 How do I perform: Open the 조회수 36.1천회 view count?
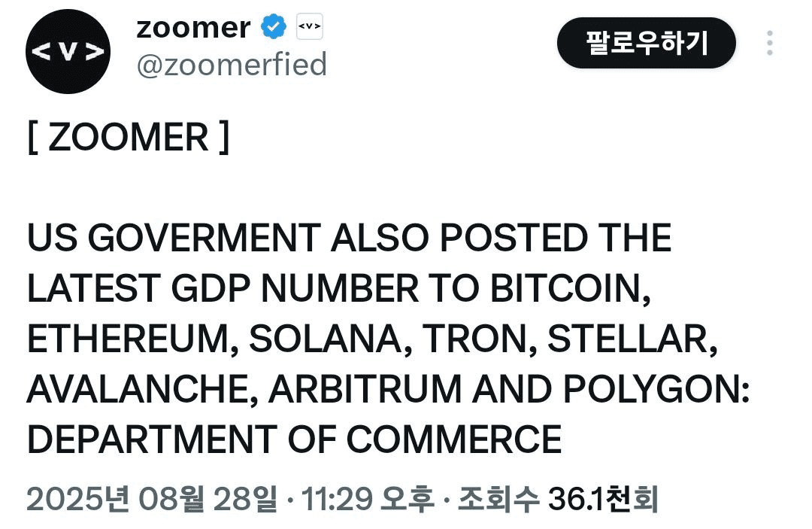coord(558,500)
